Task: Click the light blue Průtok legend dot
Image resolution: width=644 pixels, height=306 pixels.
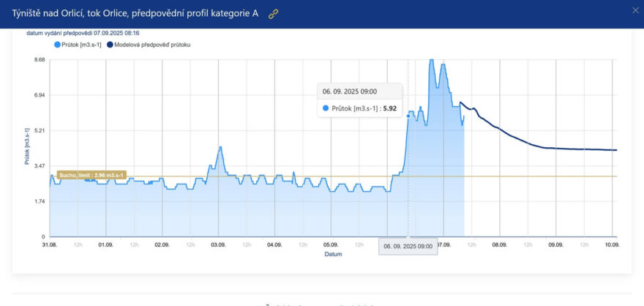Action: point(58,45)
